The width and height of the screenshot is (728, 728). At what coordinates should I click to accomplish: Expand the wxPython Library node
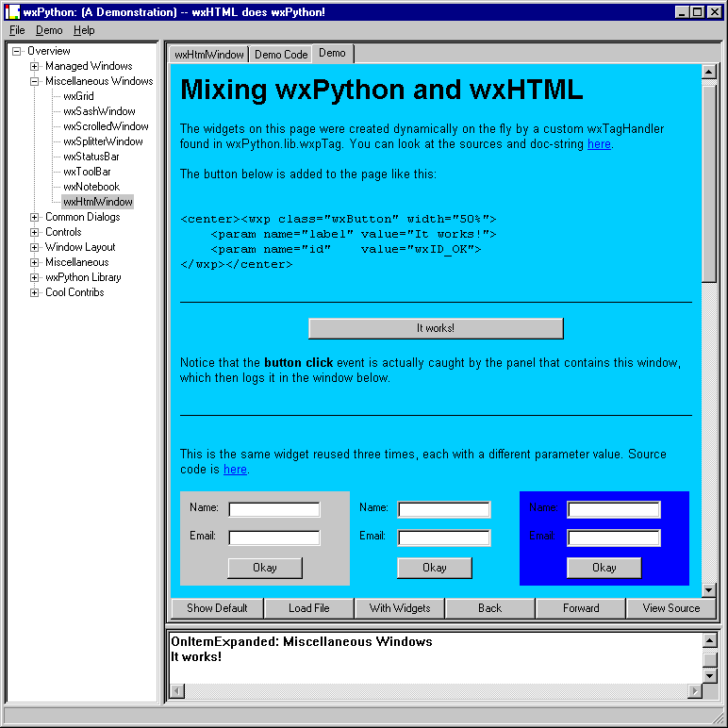pyautogui.click(x=34, y=277)
